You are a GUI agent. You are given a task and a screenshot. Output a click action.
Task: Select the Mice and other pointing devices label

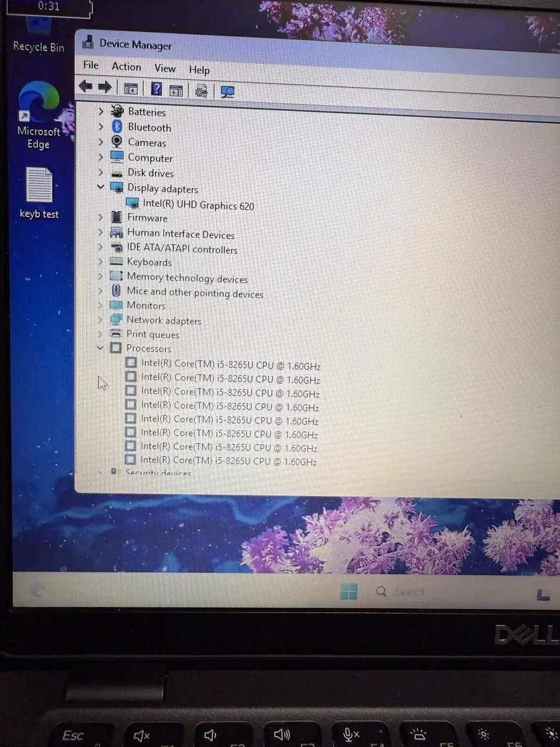click(195, 293)
